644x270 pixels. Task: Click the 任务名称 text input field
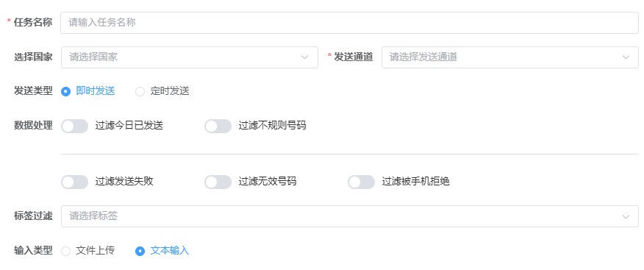coord(349,23)
